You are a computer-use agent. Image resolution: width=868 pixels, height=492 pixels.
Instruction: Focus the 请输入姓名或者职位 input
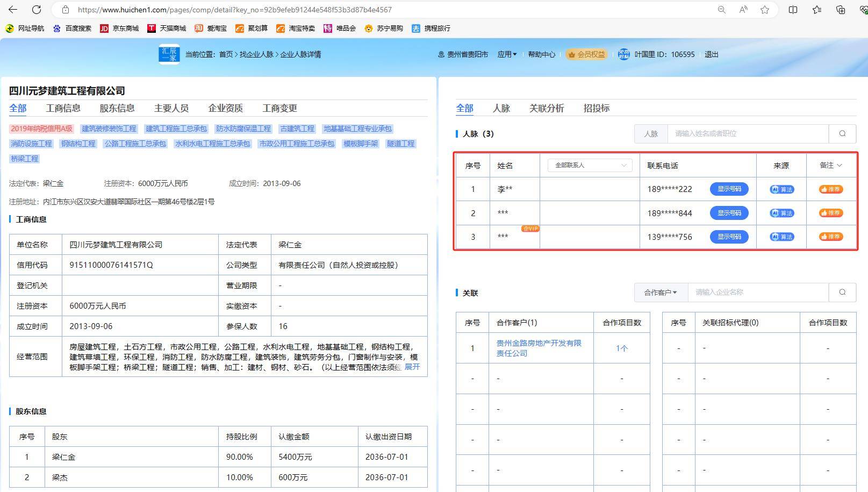click(x=748, y=133)
